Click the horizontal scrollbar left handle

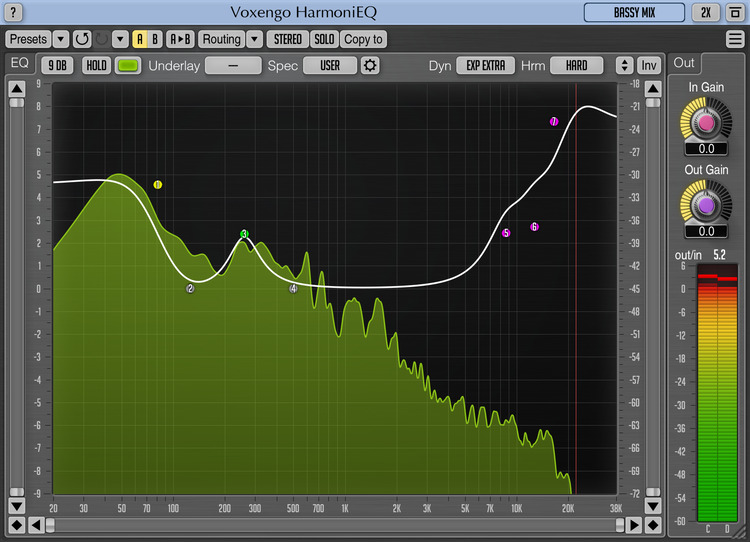50,525
